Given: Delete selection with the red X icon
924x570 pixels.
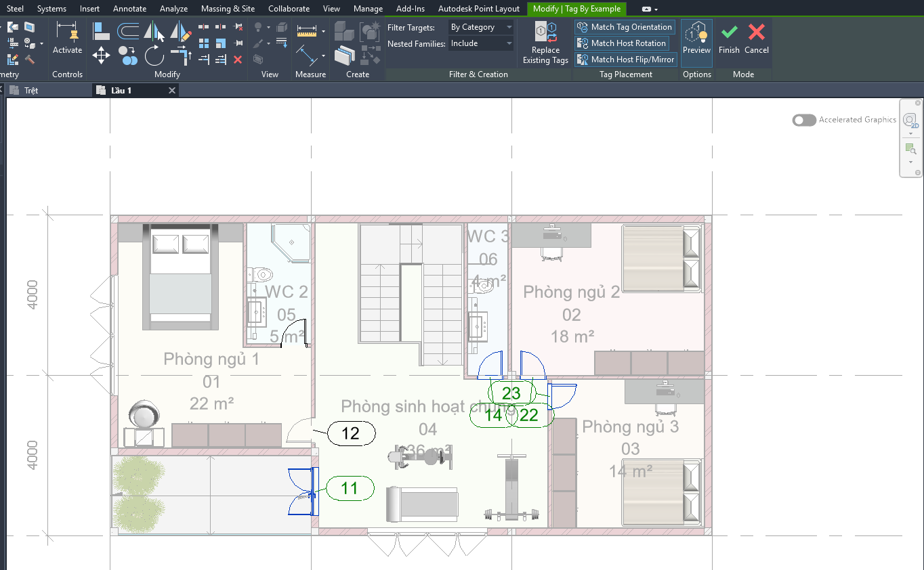Looking at the screenshot, I should [x=238, y=60].
